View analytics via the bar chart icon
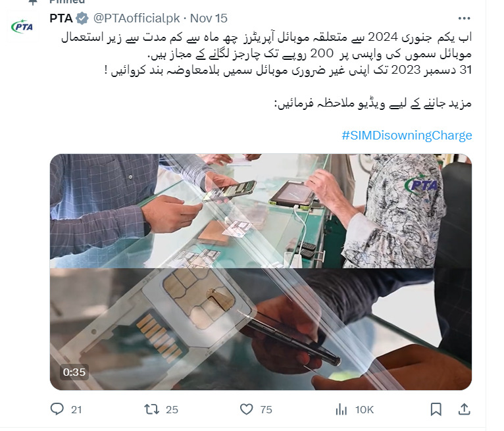504x431 pixels. tap(341, 409)
